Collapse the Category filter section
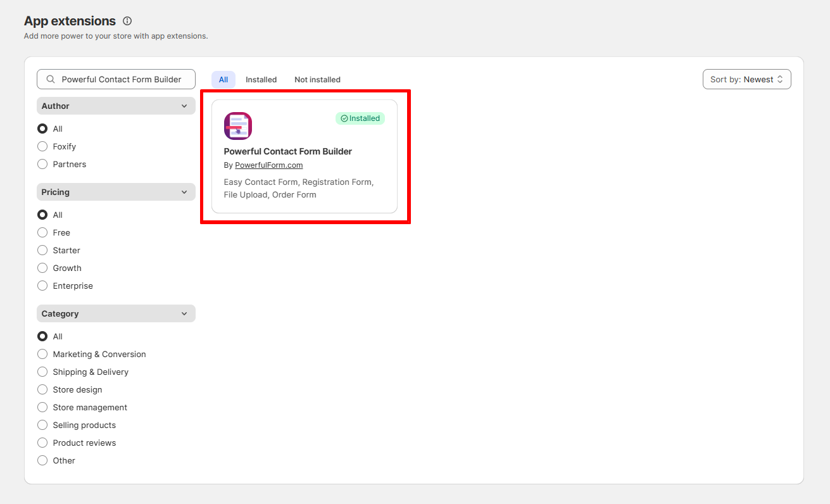The image size is (830, 504). [116, 313]
